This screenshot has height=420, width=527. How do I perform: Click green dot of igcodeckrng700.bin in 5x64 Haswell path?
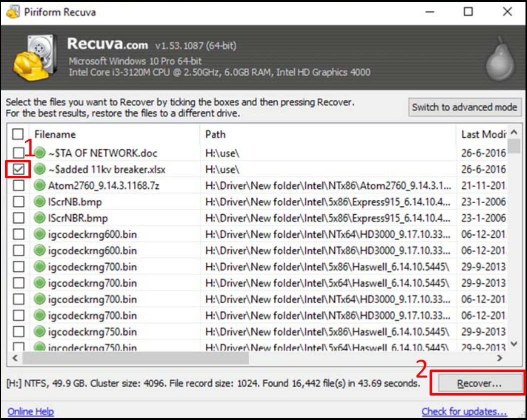(x=39, y=283)
